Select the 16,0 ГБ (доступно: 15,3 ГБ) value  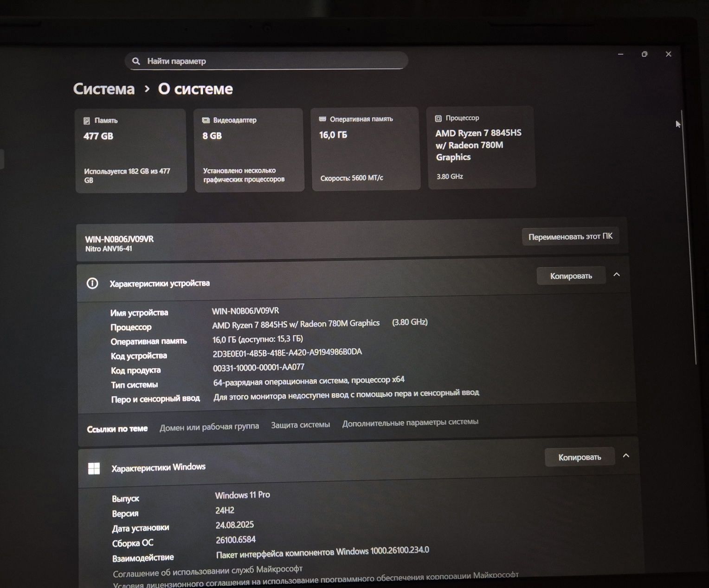(x=258, y=339)
